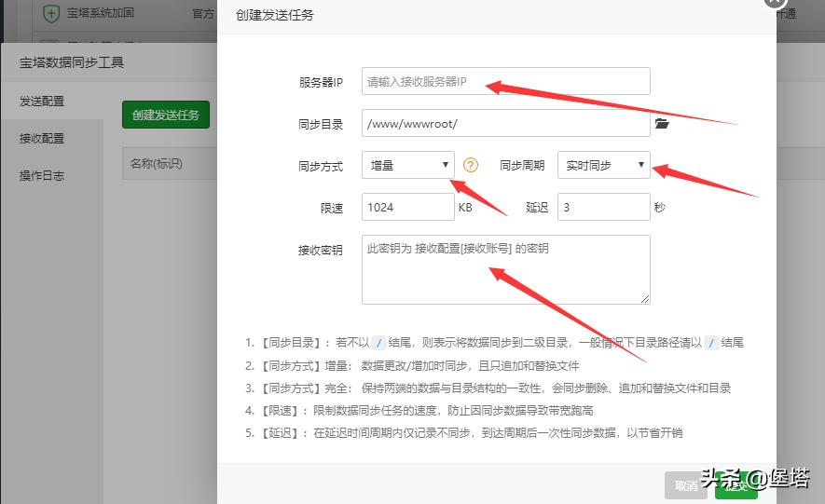This screenshot has width=825, height=504.
Task: Click the shield icon beside 宝塔系统加固
Action: [x=51, y=13]
